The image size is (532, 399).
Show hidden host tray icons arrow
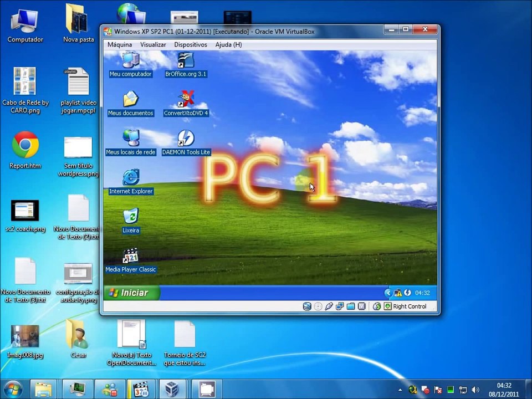point(400,390)
